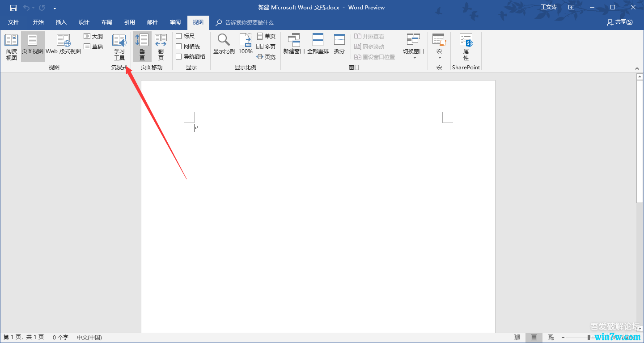Image resolution: width=644 pixels, height=343 pixels.
Task: Click Synchronous Scrolling (同步滚动)
Action: pos(369,47)
